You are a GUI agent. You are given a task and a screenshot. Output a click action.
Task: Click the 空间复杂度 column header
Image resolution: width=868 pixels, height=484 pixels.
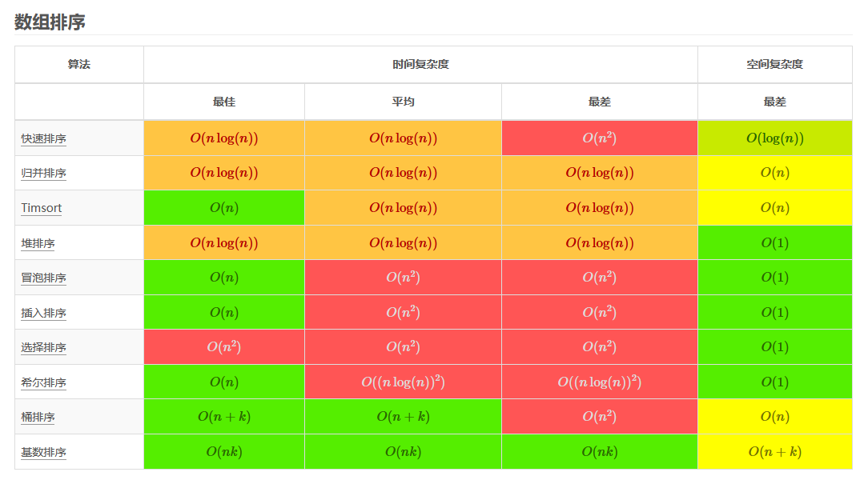[x=775, y=65]
